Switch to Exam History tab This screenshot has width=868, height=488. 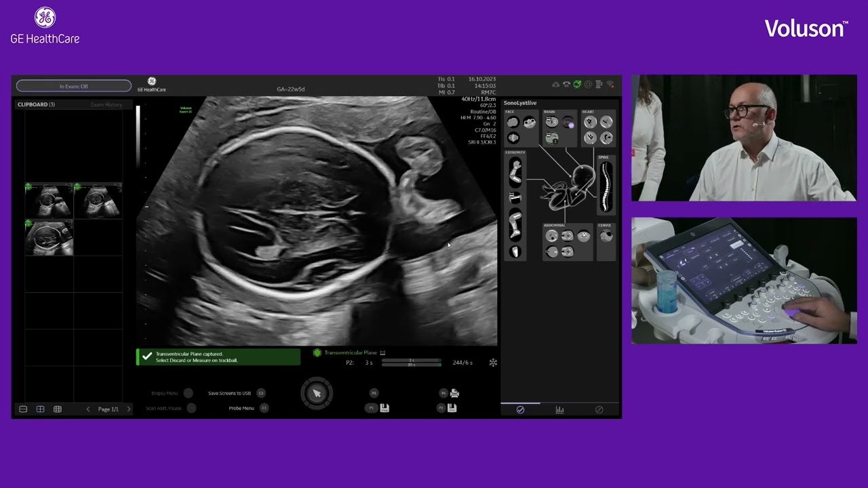tap(106, 104)
